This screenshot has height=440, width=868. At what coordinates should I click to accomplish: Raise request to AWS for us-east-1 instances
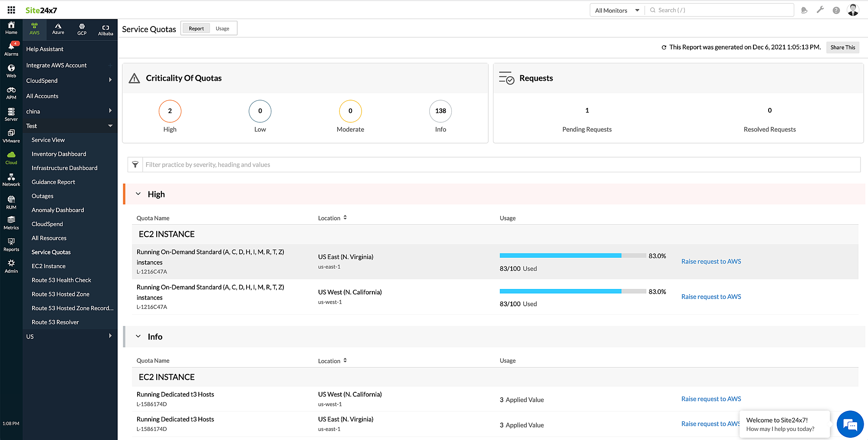point(711,261)
